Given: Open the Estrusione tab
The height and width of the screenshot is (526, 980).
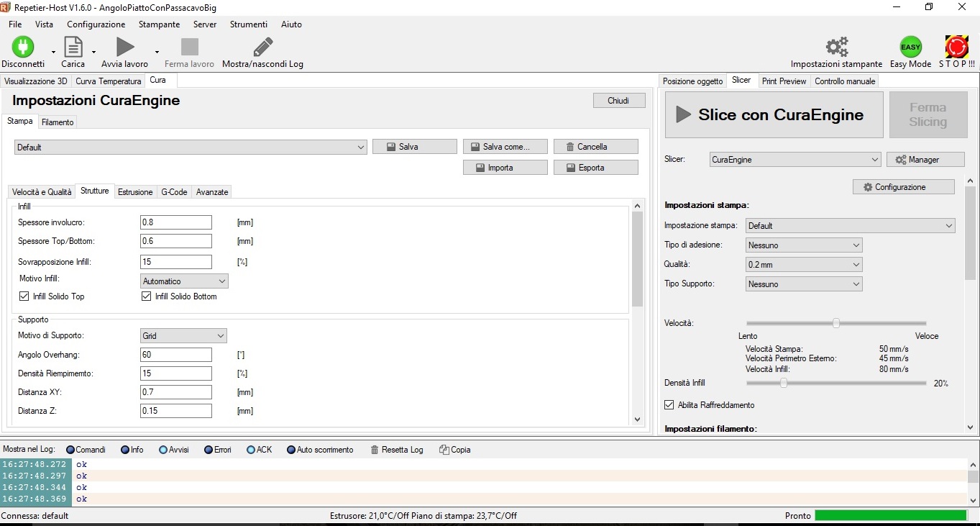Looking at the screenshot, I should [x=135, y=192].
